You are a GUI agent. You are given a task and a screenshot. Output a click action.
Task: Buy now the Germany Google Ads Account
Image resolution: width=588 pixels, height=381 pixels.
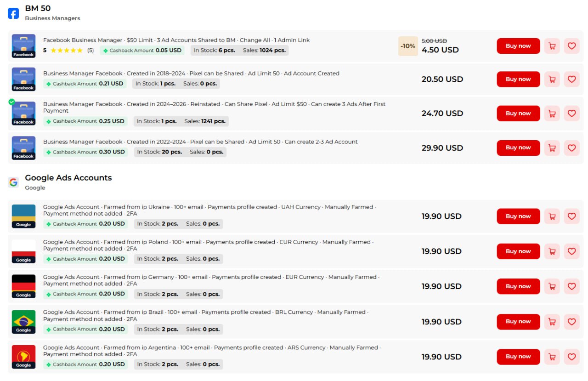click(518, 286)
